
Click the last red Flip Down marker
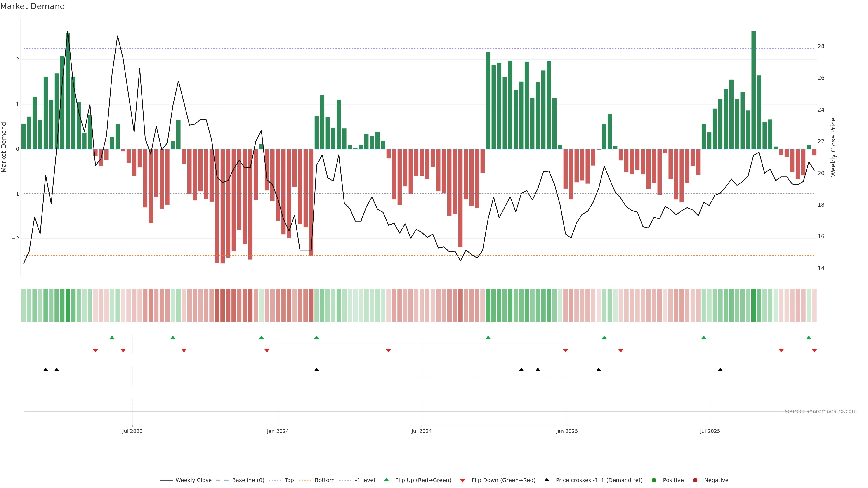[x=814, y=351]
